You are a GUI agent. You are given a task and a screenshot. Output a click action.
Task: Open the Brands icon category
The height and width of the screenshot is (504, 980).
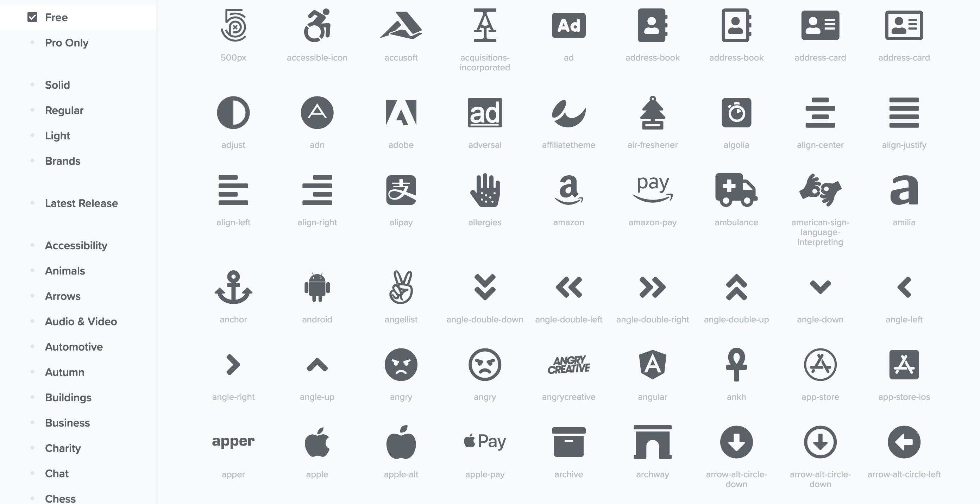pos(62,161)
